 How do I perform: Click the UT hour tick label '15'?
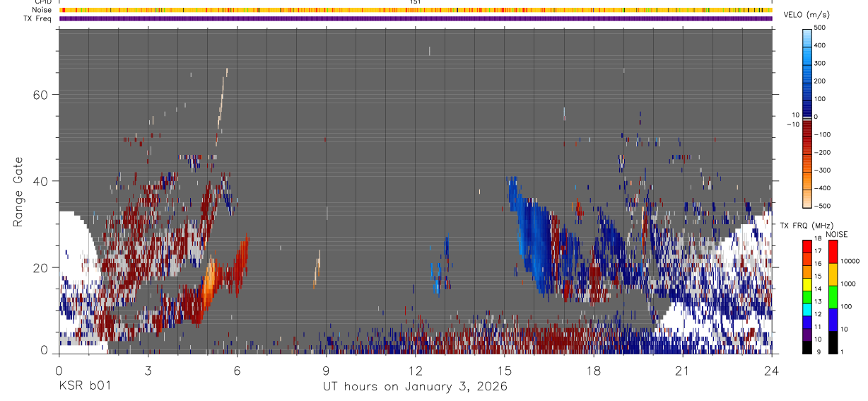[x=504, y=371]
